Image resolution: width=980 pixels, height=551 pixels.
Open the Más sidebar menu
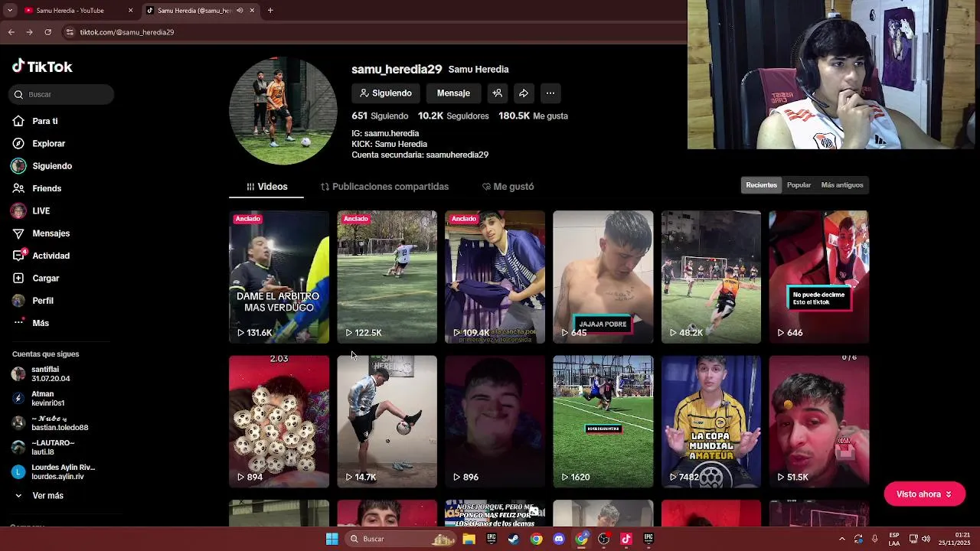pyautogui.click(x=31, y=323)
